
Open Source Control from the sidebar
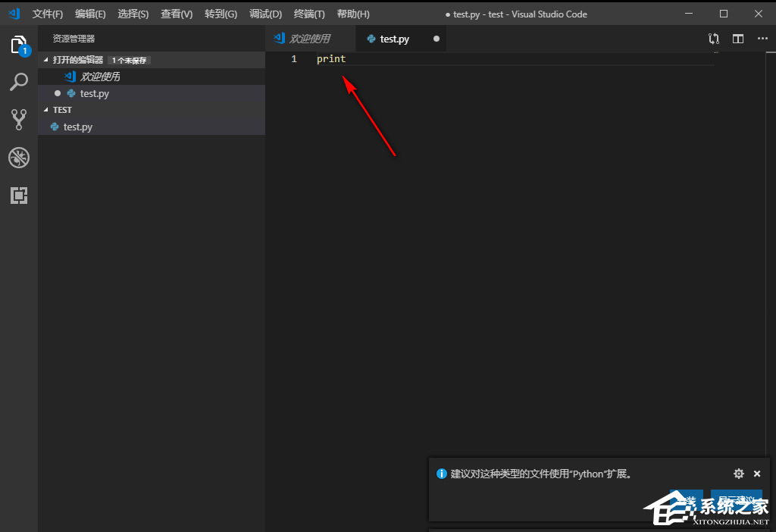click(x=19, y=120)
